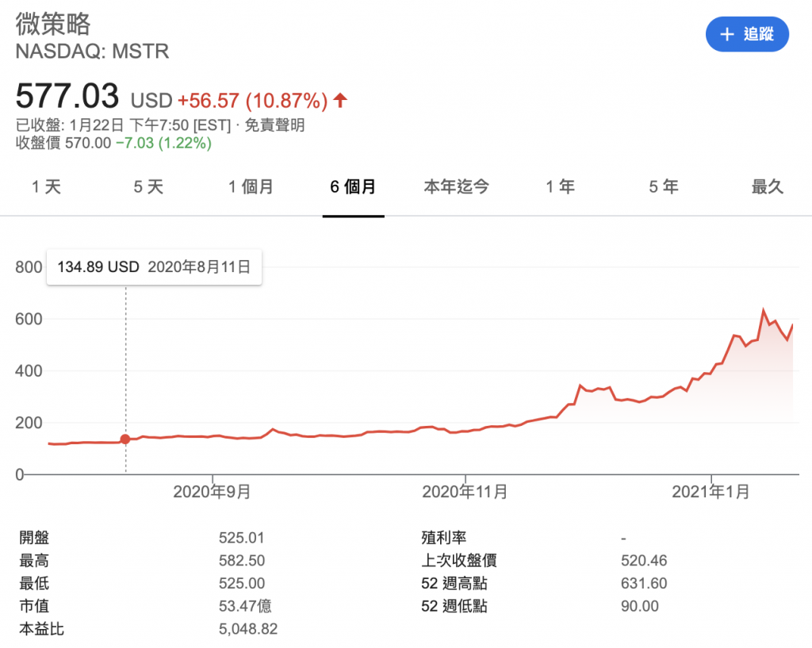This screenshot has height=648, width=812.
Task: Click the 最高 value 582.50
Action: point(241,561)
